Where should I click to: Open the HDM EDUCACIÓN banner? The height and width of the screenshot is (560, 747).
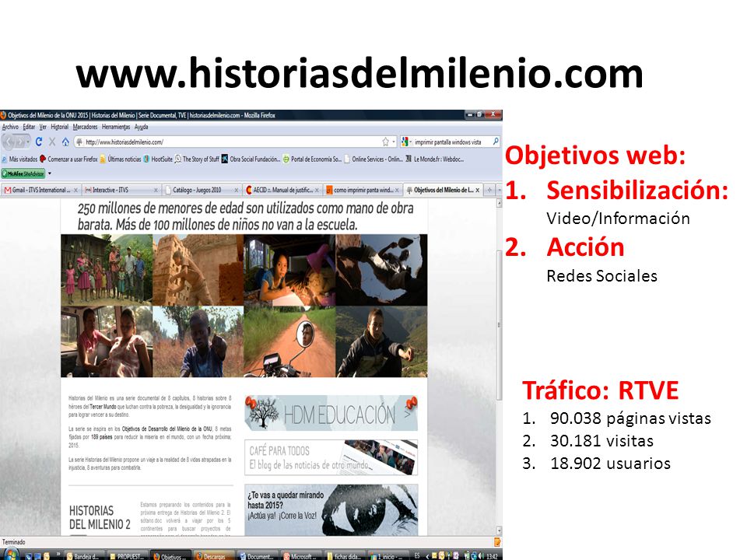331,413
